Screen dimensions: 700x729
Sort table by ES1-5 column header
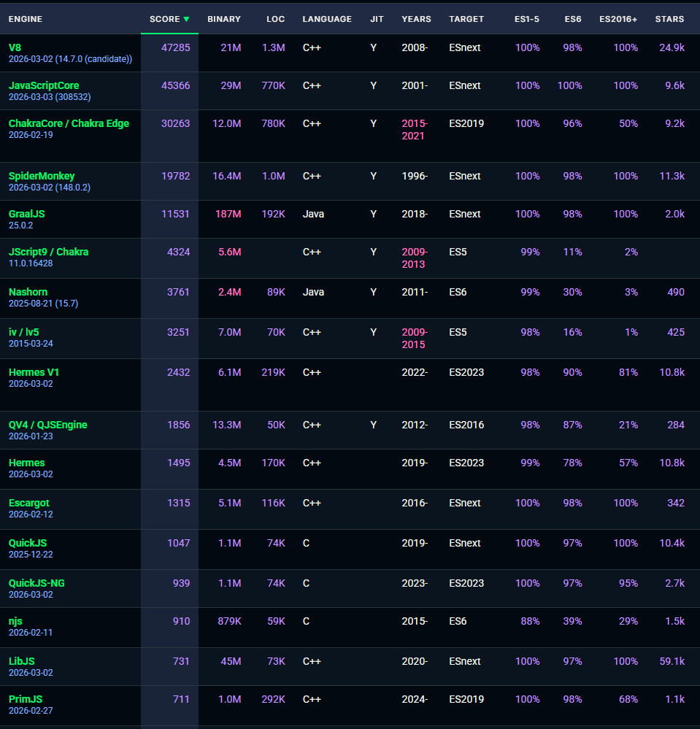tap(526, 19)
